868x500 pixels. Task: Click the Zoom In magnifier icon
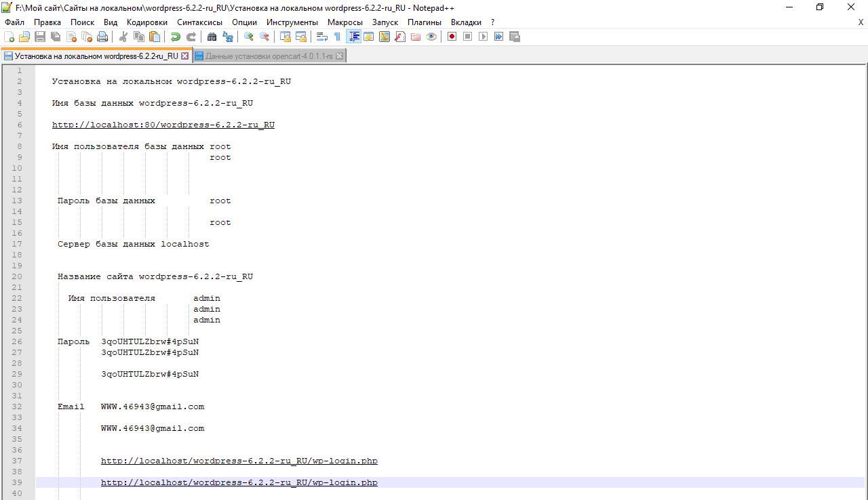pos(249,37)
